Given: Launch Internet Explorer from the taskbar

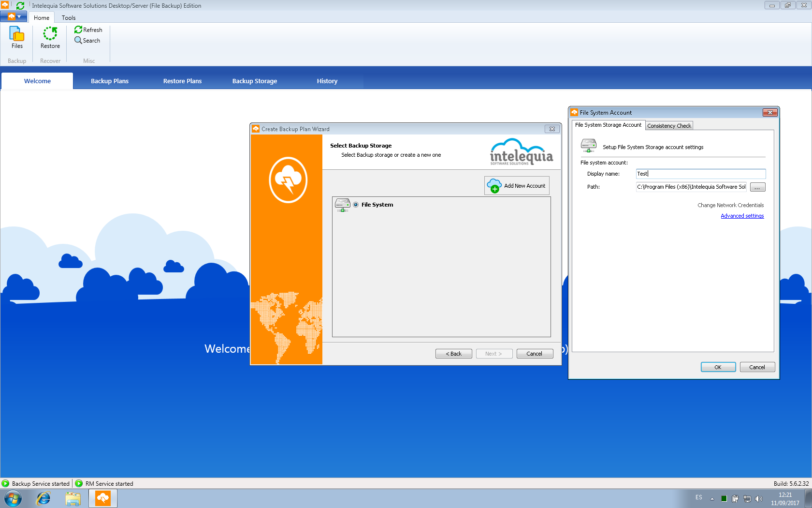Looking at the screenshot, I should (x=43, y=498).
